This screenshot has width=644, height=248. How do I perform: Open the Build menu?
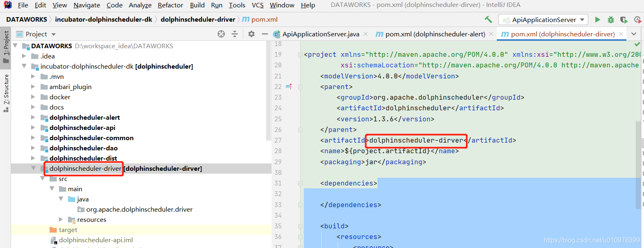(x=197, y=5)
